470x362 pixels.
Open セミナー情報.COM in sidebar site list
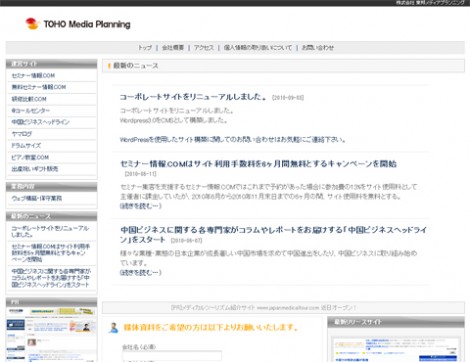[33, 76]
